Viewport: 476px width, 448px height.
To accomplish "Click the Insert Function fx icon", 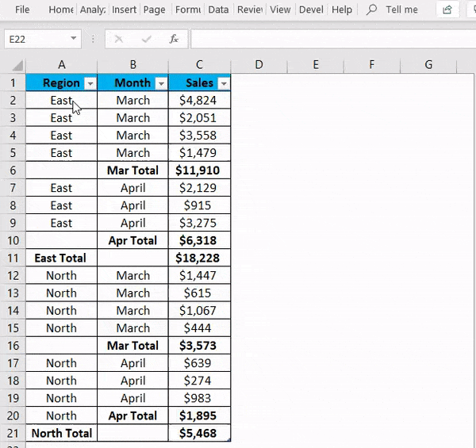I will pos(174,39).
